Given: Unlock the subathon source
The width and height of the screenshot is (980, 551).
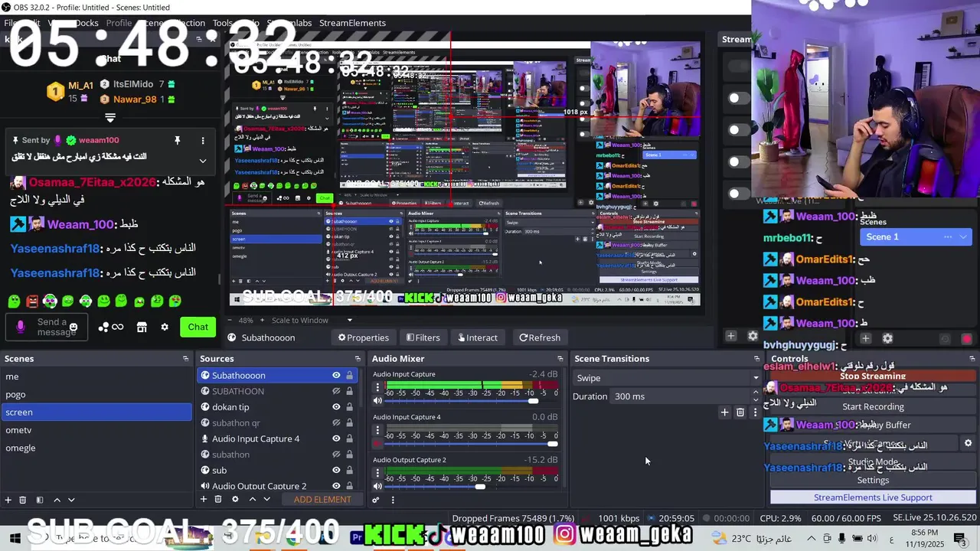Looking at the screenshot, I should (x=349, y=455).
